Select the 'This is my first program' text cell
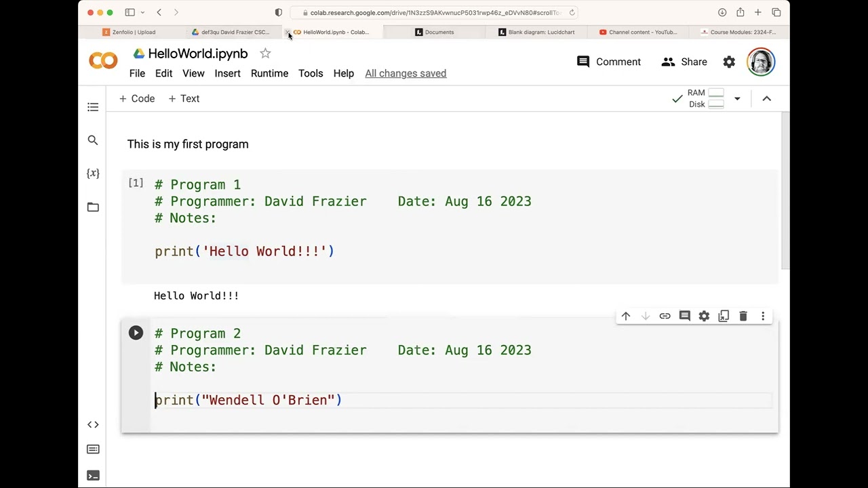Viewport: 868px width, 488px height. click(x=188, y=144)
